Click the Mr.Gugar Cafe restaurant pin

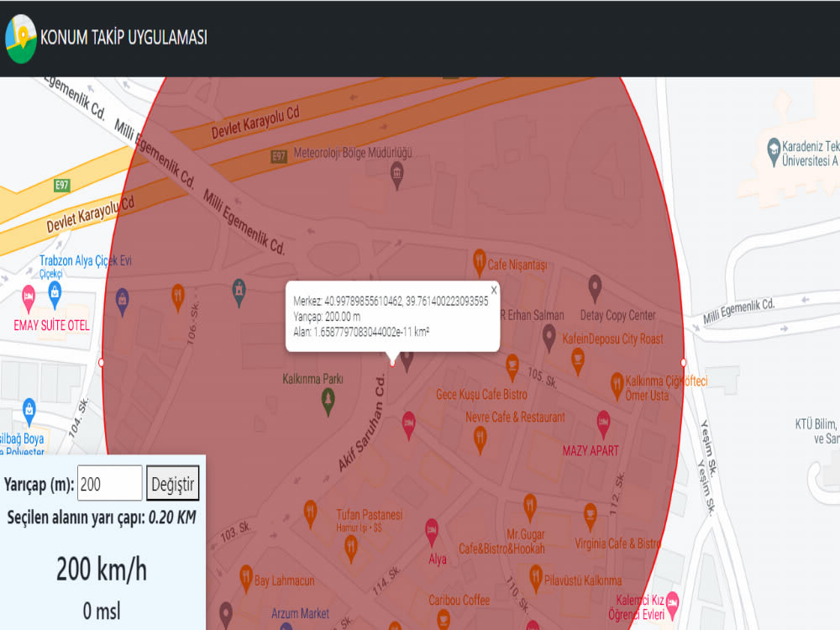(x=530, y=508)
